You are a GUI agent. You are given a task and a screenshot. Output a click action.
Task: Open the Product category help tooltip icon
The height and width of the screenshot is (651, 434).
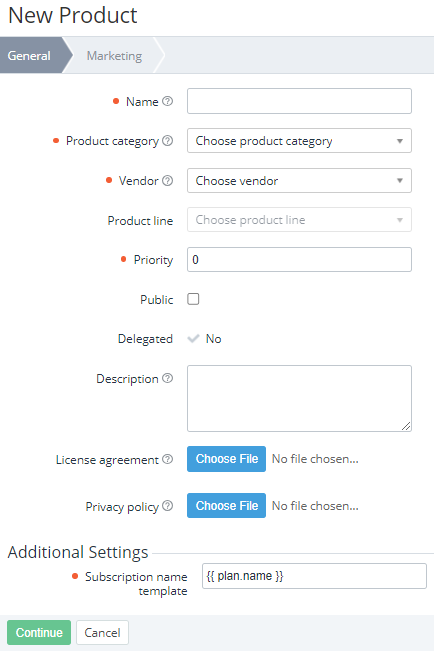[x=167, y=141]
